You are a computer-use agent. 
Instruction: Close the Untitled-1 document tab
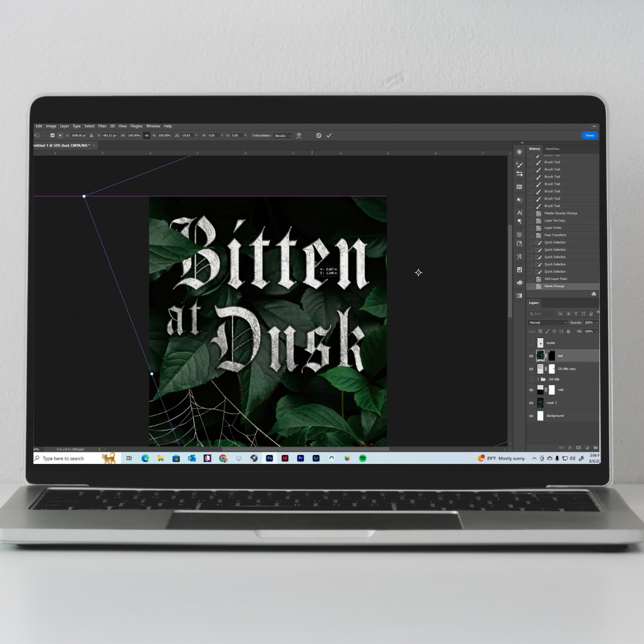click(x=94, y=145)
